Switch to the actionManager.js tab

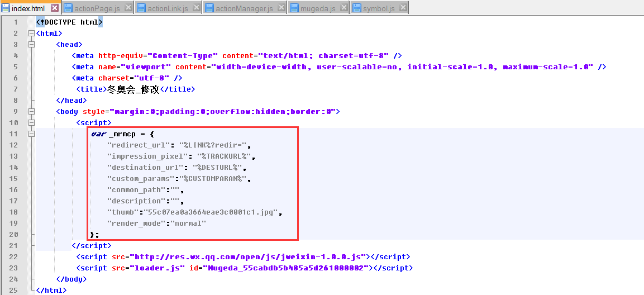(x=244, y=8)
